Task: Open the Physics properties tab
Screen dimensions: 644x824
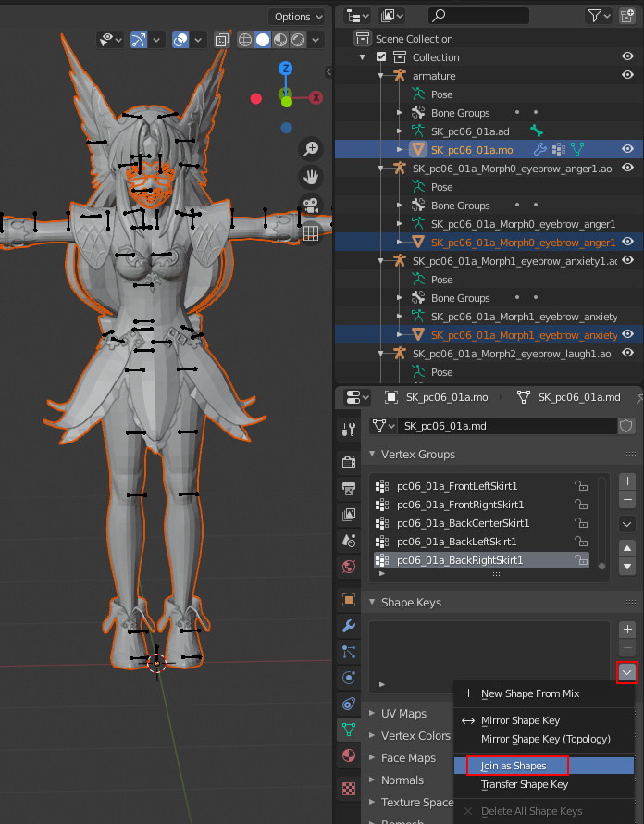Action: [x=349, y=678]
